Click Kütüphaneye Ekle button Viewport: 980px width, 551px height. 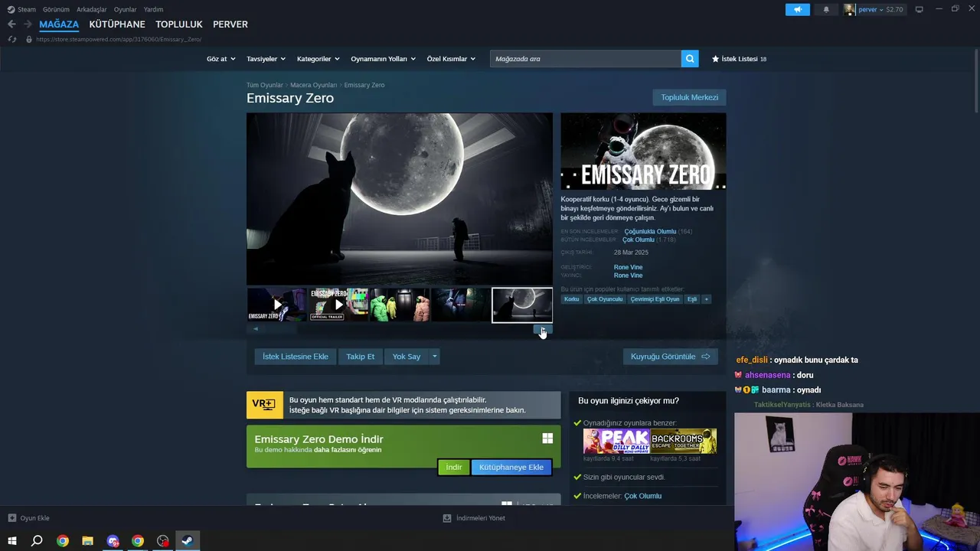pyautogui.click(x=511, y=467)
